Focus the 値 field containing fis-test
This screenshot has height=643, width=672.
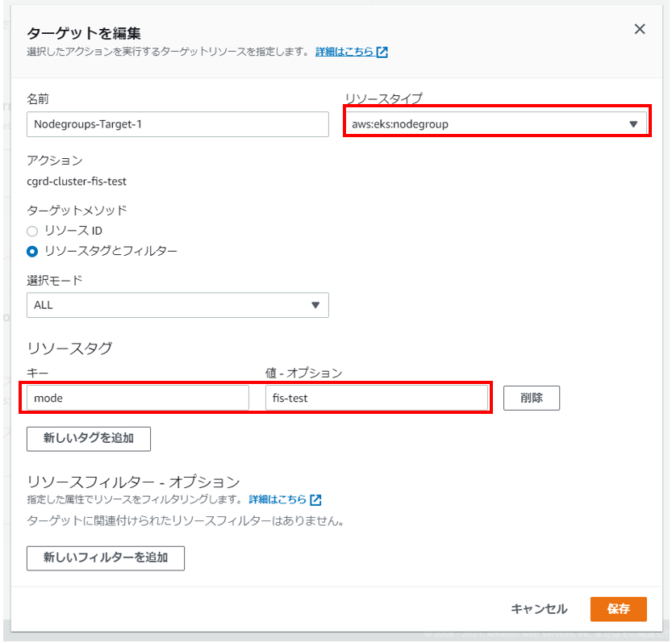pos(377,399)
